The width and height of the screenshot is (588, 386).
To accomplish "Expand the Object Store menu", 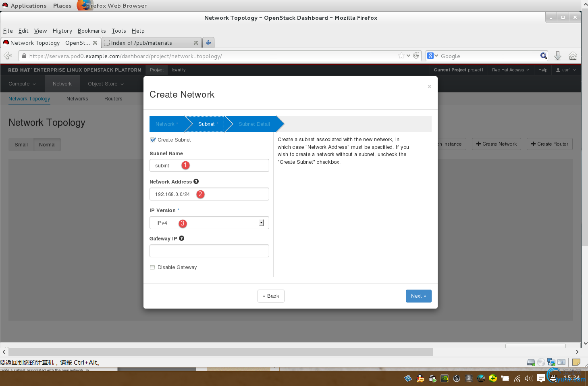I will (x=106, y=84).
